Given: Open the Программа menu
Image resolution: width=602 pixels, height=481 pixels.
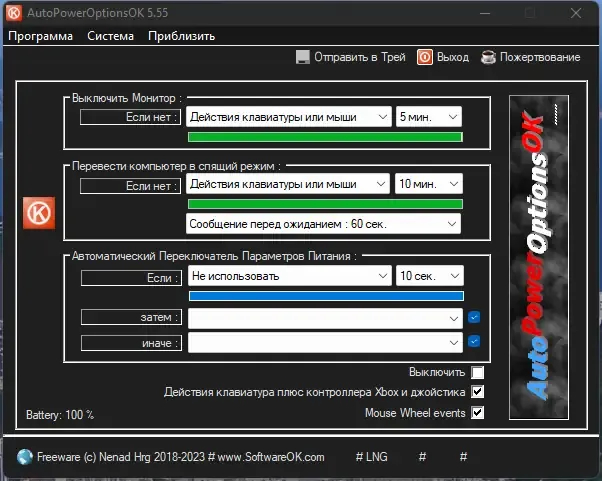Looking at the screenshot, I should click(40, 36).
